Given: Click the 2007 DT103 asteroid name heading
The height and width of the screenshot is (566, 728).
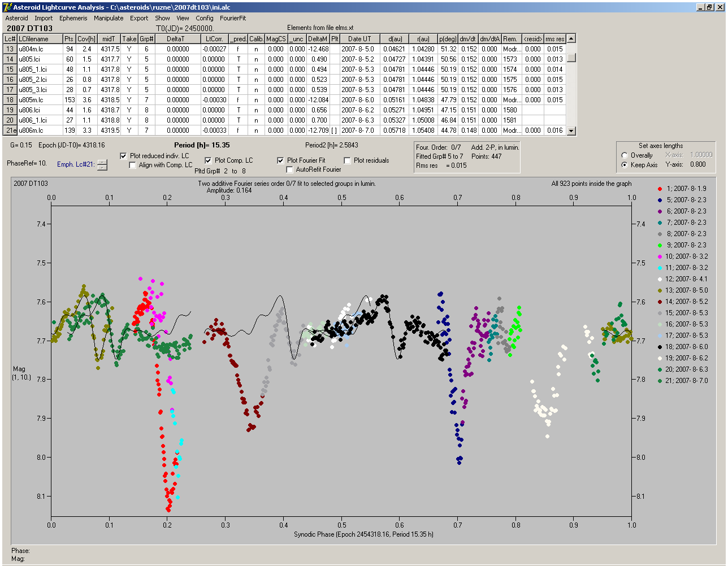Looking at the screenshot, I should [x=30, y=28].
